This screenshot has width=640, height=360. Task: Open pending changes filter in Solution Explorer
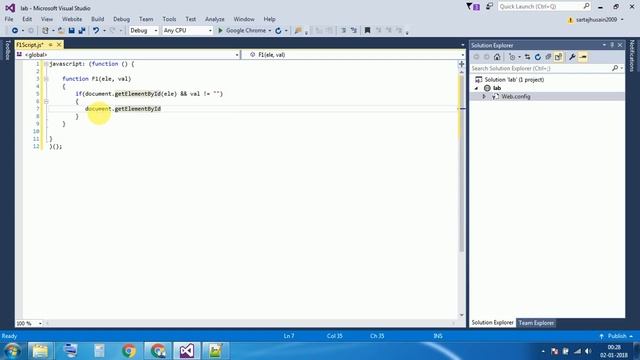(512, 57)
